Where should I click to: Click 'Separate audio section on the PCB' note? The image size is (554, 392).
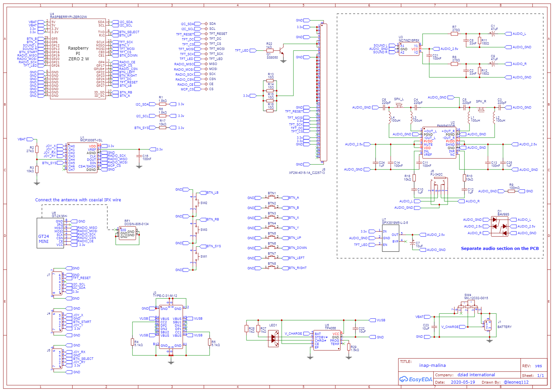[500, 248]
